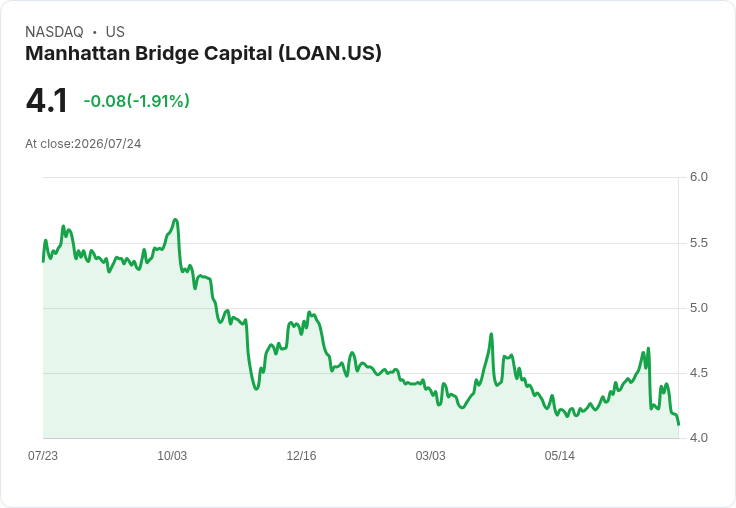The height and width of the screenshot is (508, 736).
Task: Click the US market label
Action: (x=115, y=32)
